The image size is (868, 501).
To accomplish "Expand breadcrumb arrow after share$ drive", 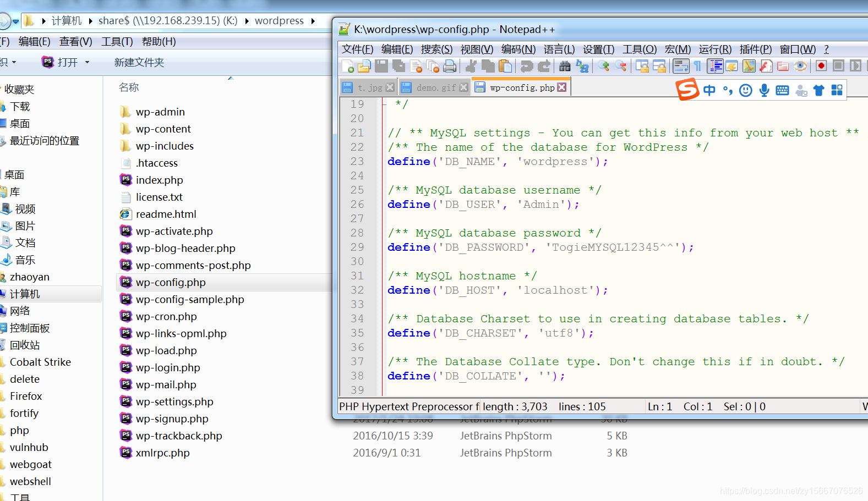I will (x=247, y=21).
